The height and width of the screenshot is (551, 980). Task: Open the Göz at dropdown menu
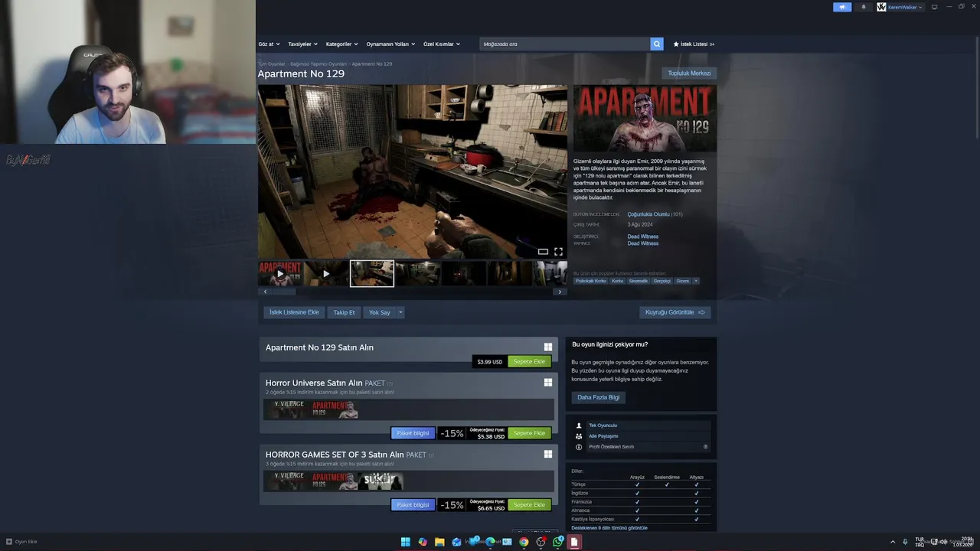pos(269,44)
